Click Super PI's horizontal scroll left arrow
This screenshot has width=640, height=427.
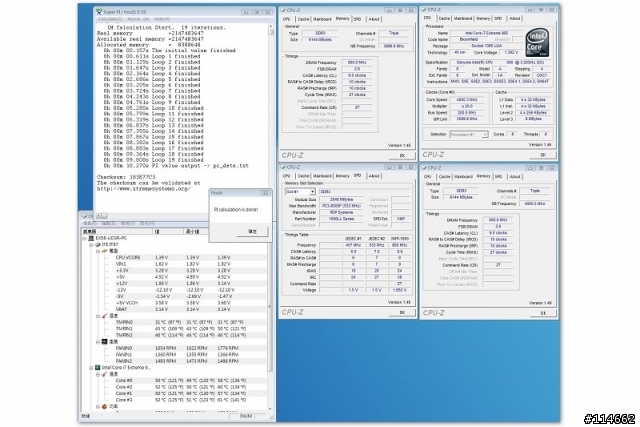pos(98,216)
